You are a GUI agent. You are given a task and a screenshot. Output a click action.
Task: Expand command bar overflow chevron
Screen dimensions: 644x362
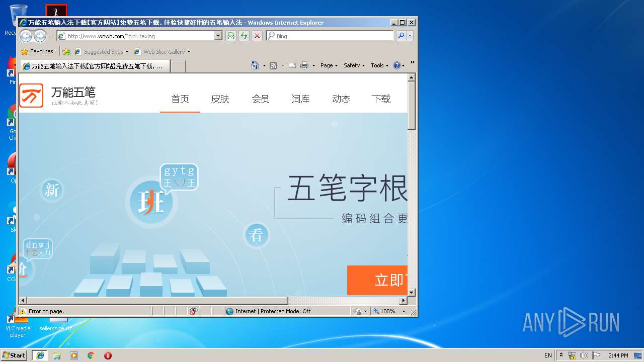(413, 62)
